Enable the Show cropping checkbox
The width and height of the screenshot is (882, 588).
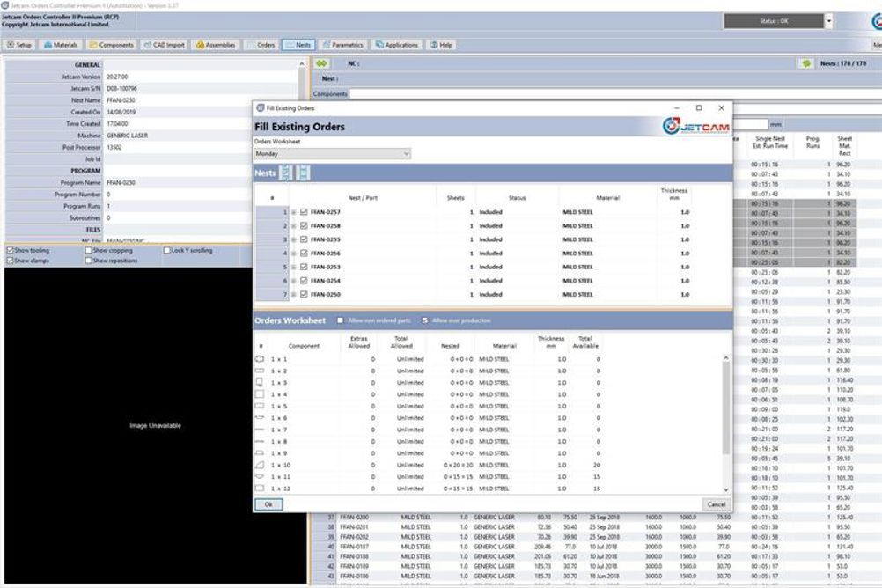(88, 250)
